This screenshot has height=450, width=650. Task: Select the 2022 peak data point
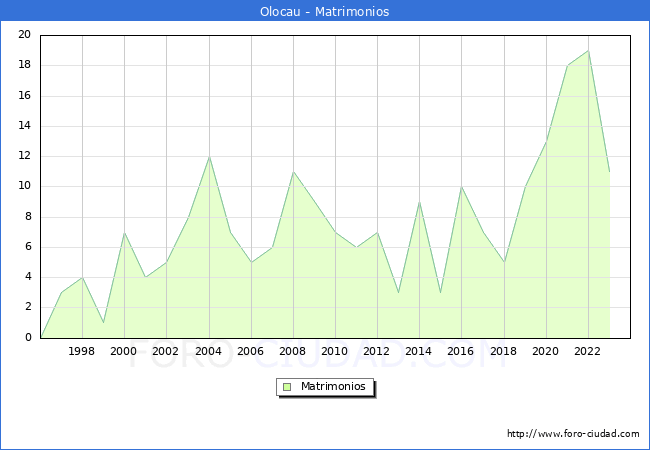click(x=588, y=51)
